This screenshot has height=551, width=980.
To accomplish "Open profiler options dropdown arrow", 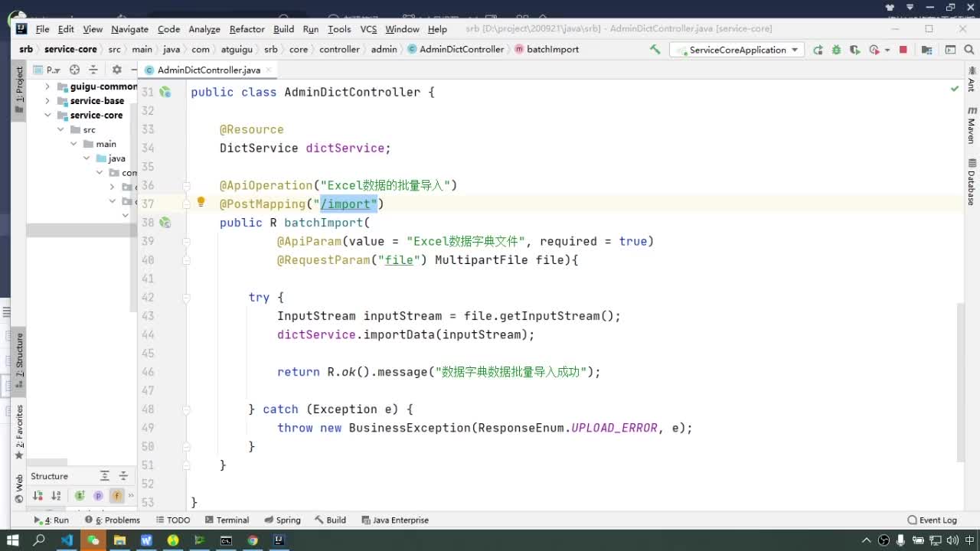I will (x=887, y=50).
